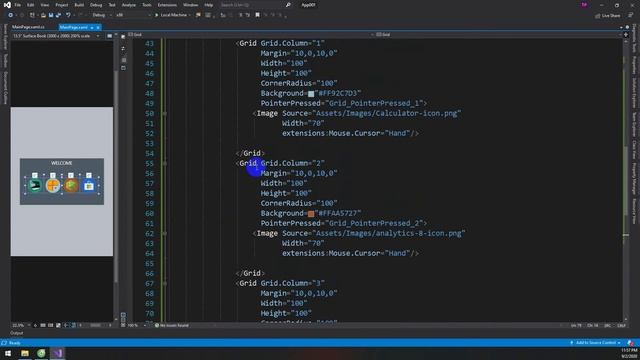Click the Undo toolbar icon

click(68, 15)
